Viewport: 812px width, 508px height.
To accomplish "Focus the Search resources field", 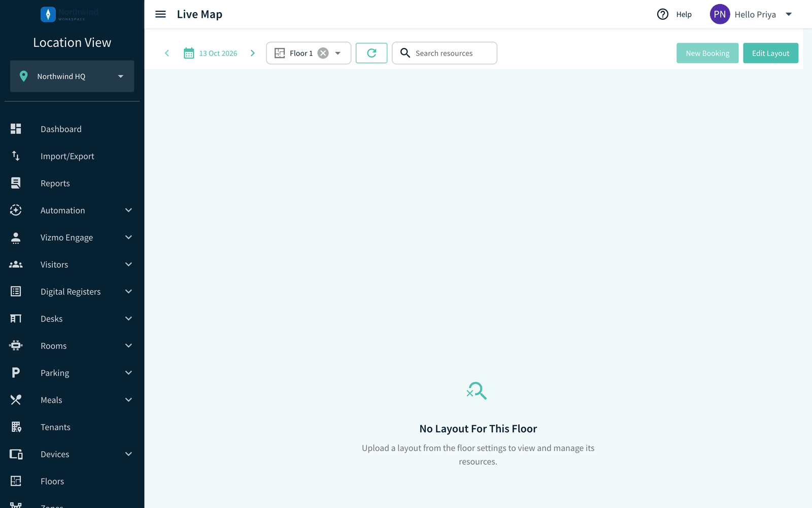I will pos(445,53).
